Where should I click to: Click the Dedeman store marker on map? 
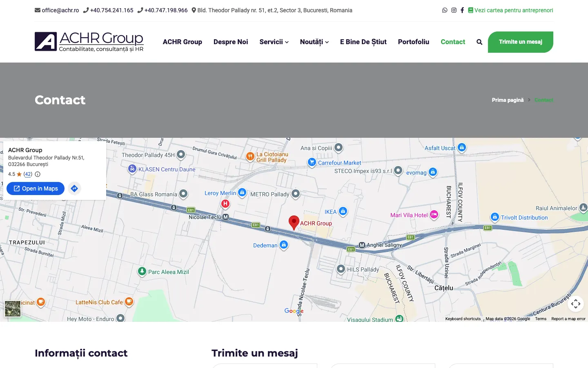(x=284, y=245)
